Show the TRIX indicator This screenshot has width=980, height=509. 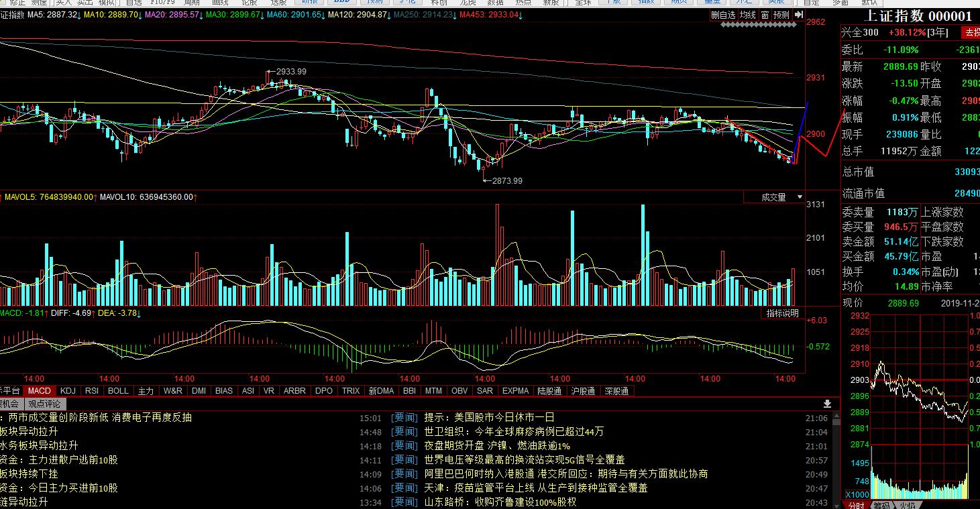[x=351, y=391]
